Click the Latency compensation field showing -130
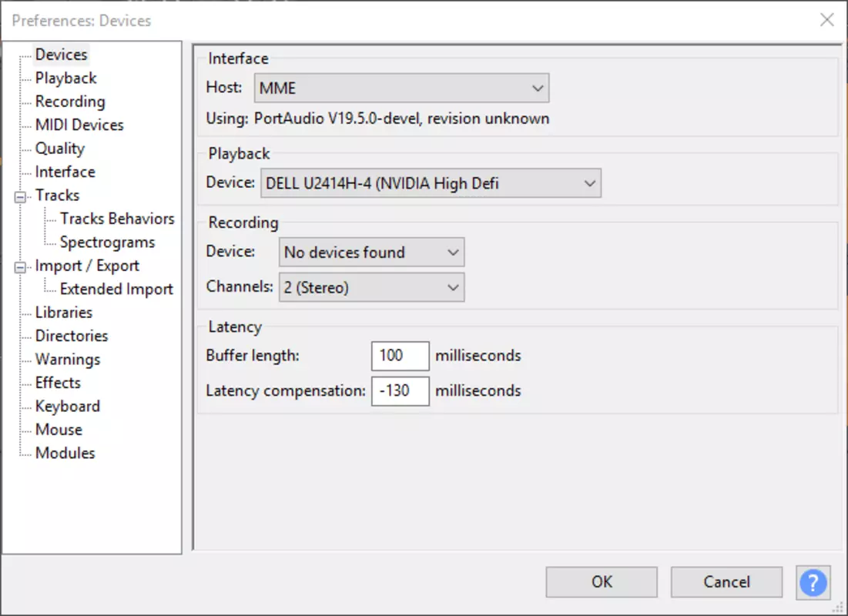This screenshot has width=848, height=616. (401, 391)
